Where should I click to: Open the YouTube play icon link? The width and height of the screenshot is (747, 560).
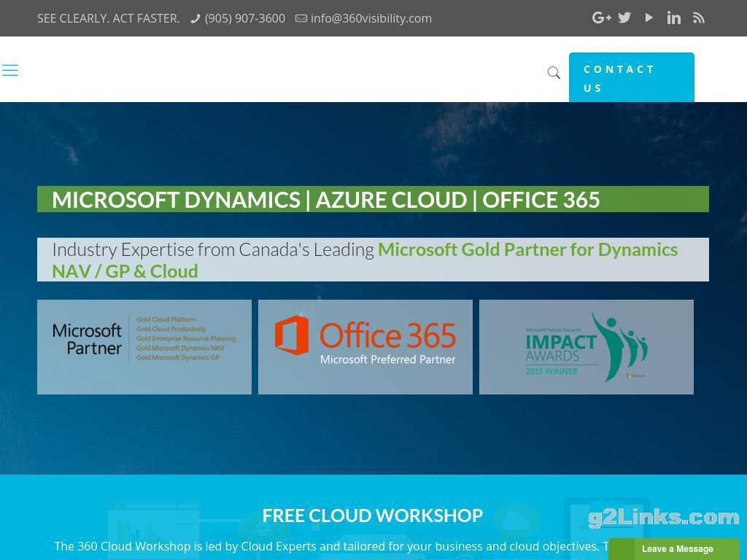[x=649, y=18]
